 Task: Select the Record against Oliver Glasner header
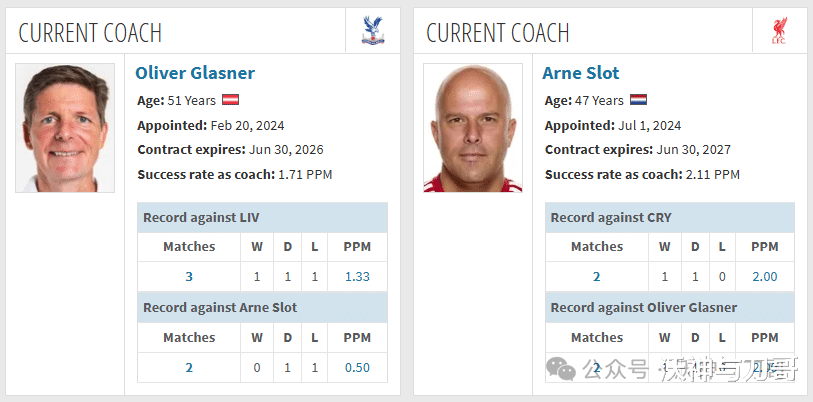tap(670, 308)
